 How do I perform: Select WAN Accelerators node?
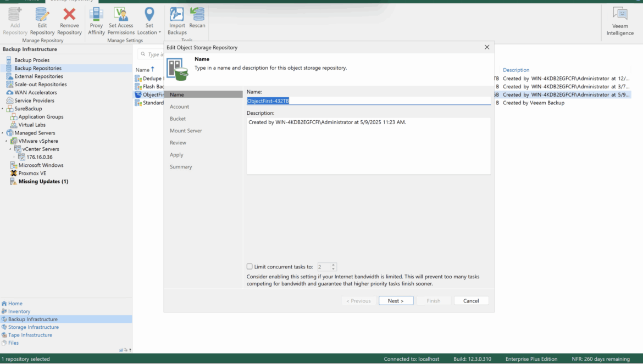click(x=35, y=93)
